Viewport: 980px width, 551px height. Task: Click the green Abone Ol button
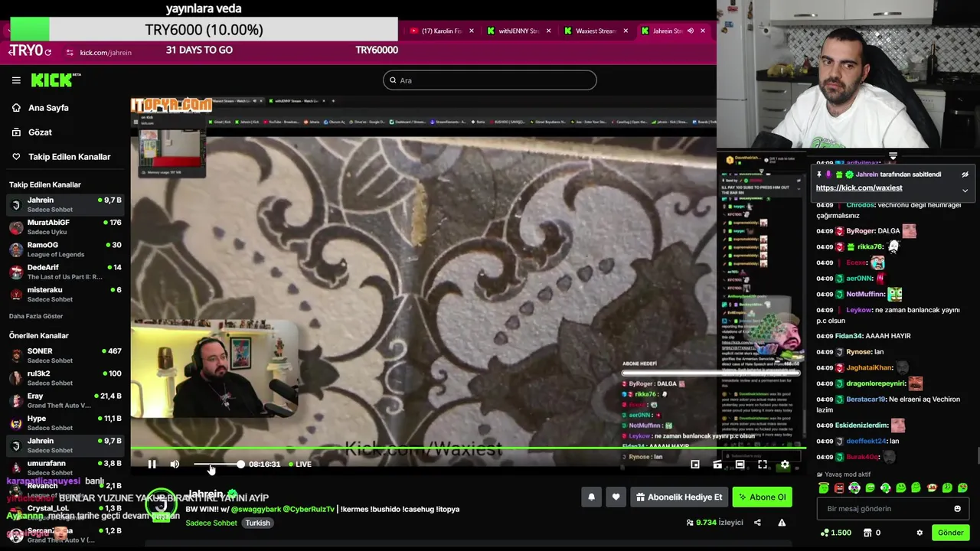coord(762,497)
